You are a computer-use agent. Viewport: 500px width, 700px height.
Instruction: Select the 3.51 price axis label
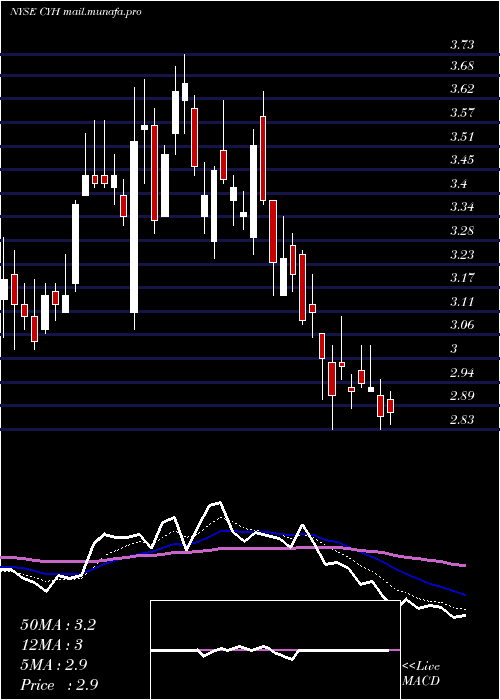click(x=462, y=137)
